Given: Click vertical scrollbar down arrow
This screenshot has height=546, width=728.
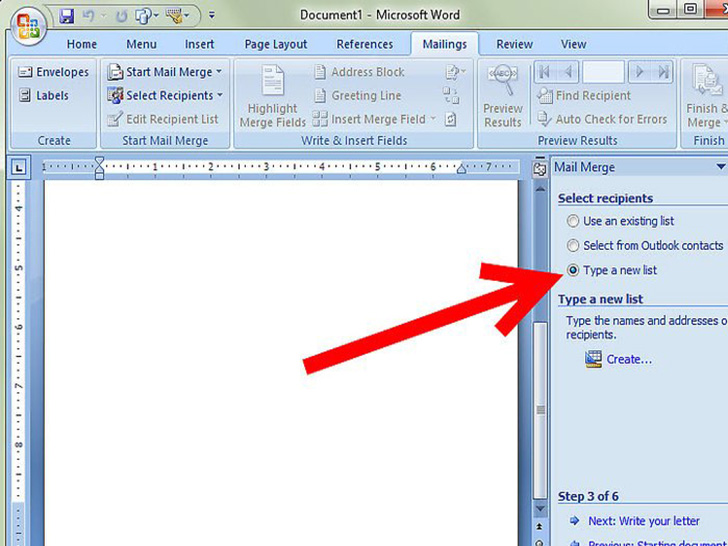Looking at the screenshot, I should (x=540, y=508).
